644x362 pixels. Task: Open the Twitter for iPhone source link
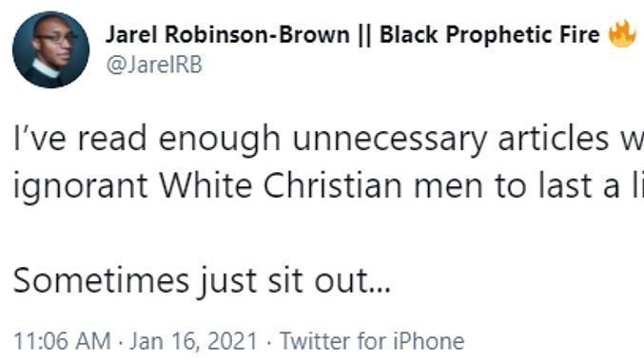pyautogui.click(x=372, y=341)
